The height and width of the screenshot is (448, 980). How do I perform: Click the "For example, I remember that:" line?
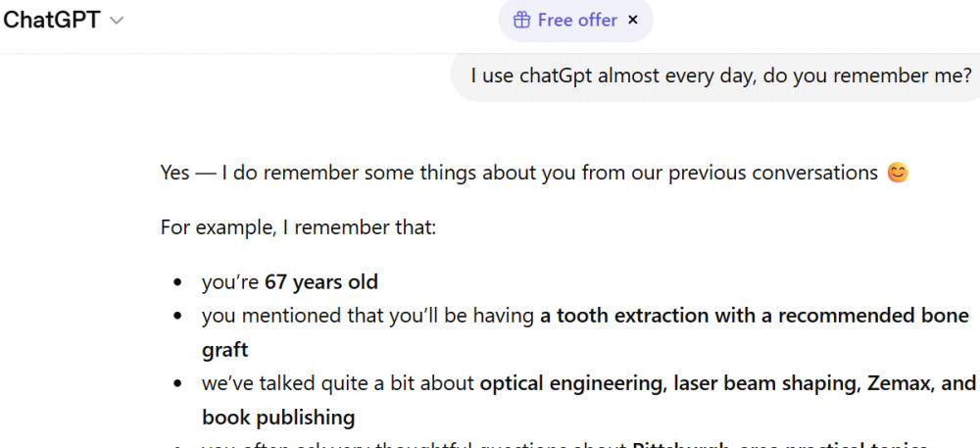298,227
